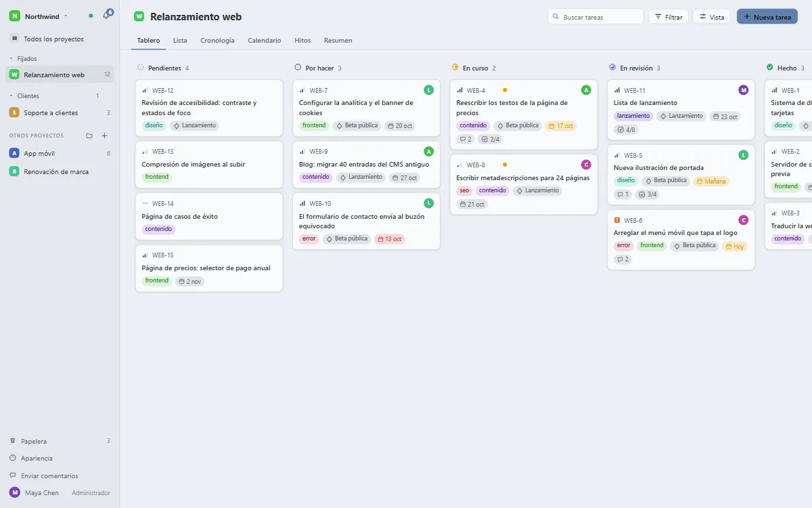812x508 pixels.
Task: Click the Hecho green checkmark icon
Action: 769,68
